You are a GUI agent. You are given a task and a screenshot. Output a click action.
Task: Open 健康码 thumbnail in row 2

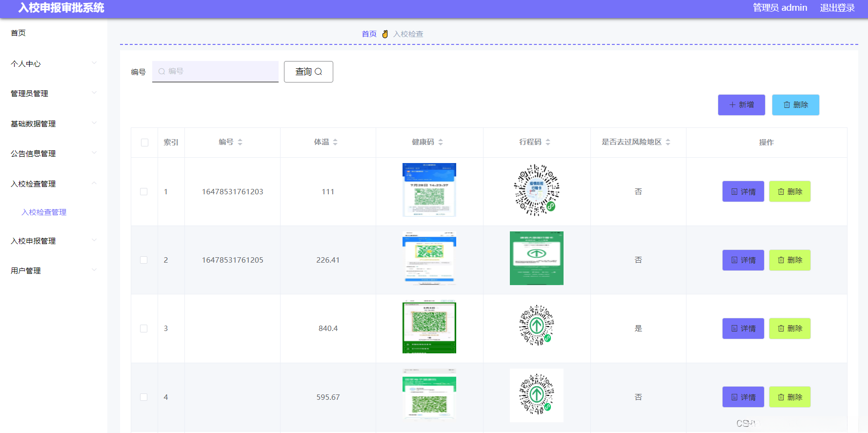429,258
